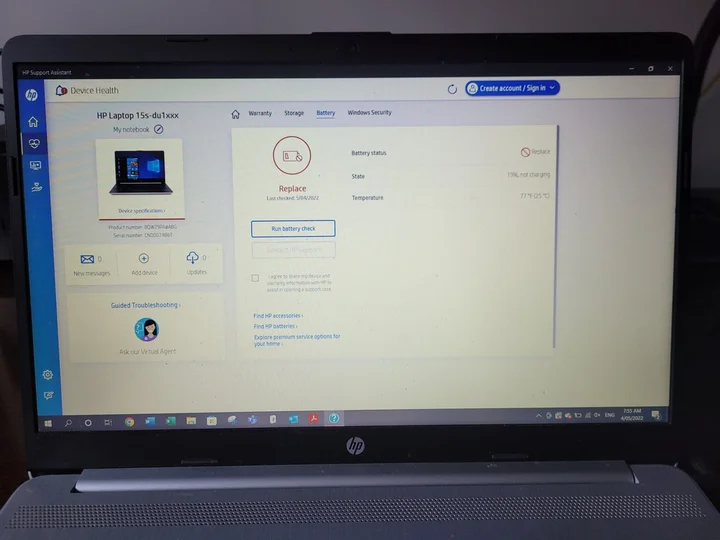Select the Device Health heart icon in sidebar

[x=34, y=143]
